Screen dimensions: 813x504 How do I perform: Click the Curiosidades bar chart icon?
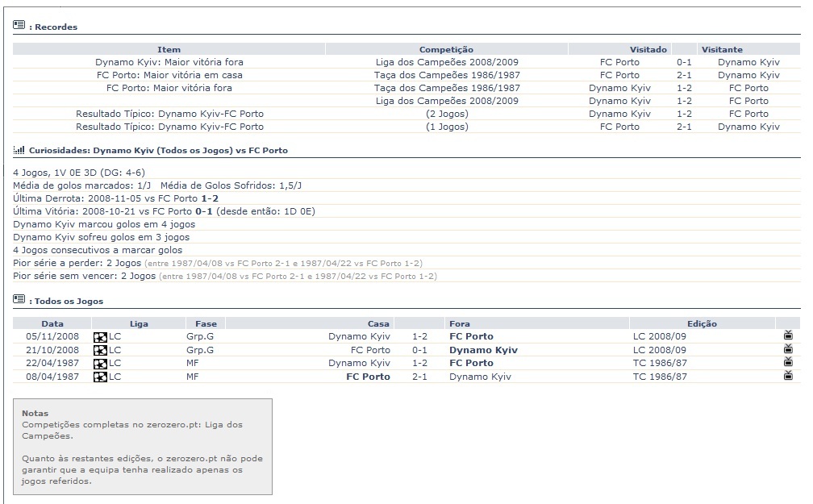[19, 150]
